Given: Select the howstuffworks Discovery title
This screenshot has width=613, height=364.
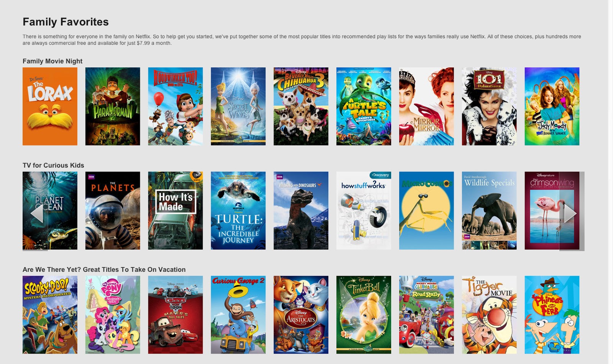Looking at the screenshot, I should tap(364, 211).
